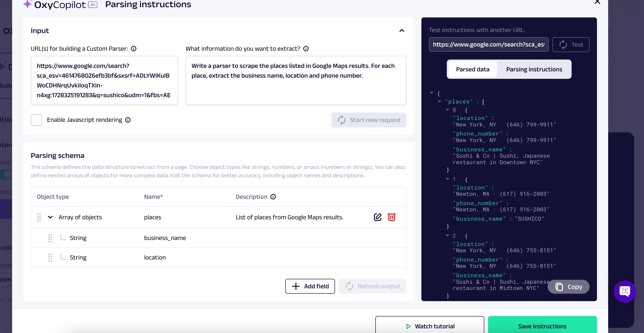This screenshot has width=644, height=333.
Task: Click the Parsing schema heading
Action: (x=58, y=156)
